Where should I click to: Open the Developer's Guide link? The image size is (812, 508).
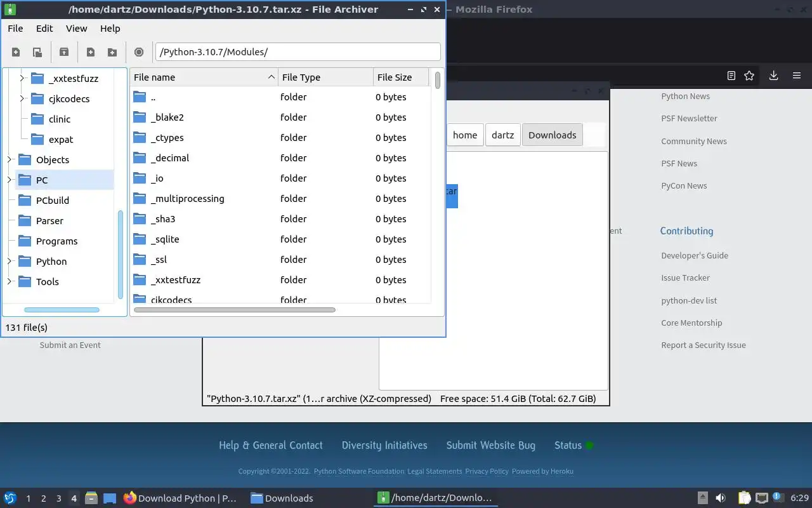[695, 256]
